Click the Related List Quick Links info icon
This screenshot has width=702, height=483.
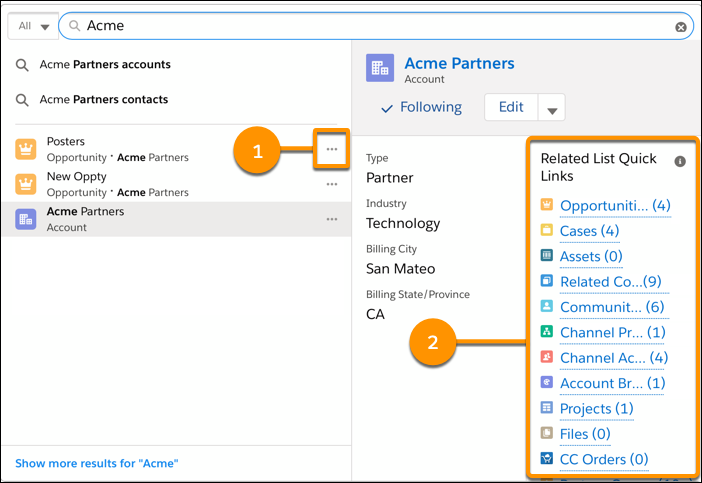680,161
